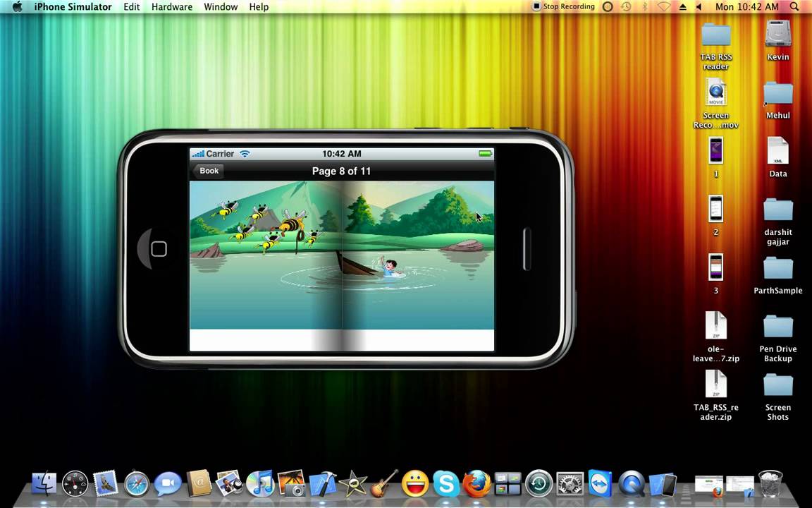Open iPhoto from the Dock
The height and width of the screenshot is (508, 812).
(291, 483)
